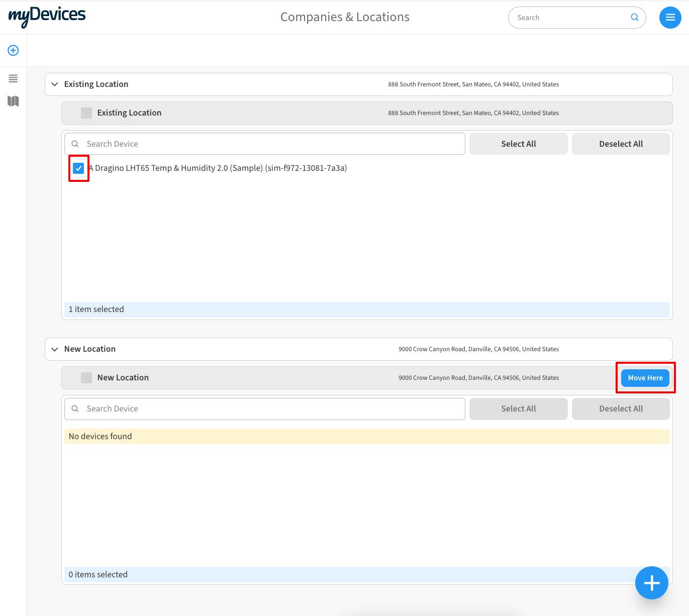Collapse the Existing Location section chevron
This screenshot has height=616, width=689.
(55, 84)
